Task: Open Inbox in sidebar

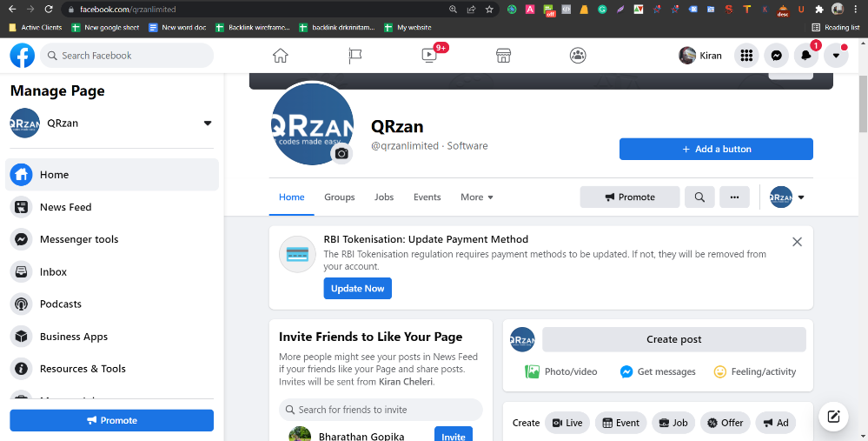Action: click(112, 272)
